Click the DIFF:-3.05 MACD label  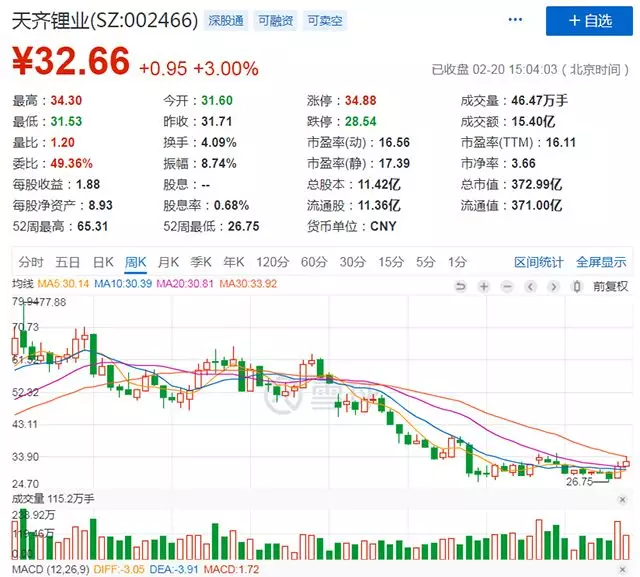point(119,569)
